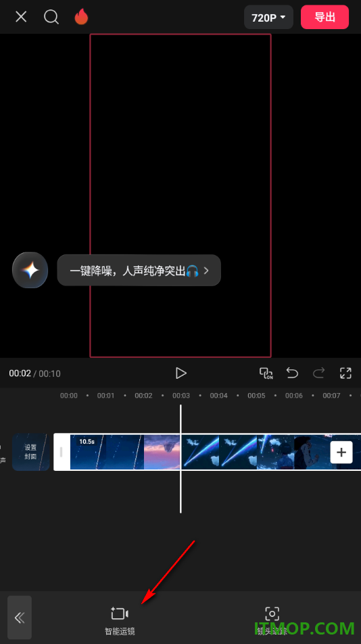361x644 pixels.
Task: Click the 设置封面 cover thumbnail
Action: [31, 452]
